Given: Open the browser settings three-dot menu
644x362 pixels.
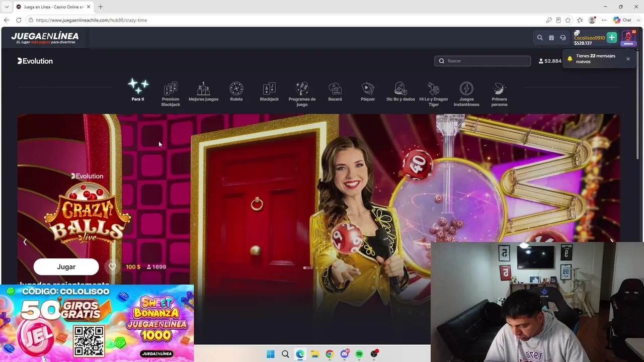Looking at the screenshot, I should pos(604,20).
